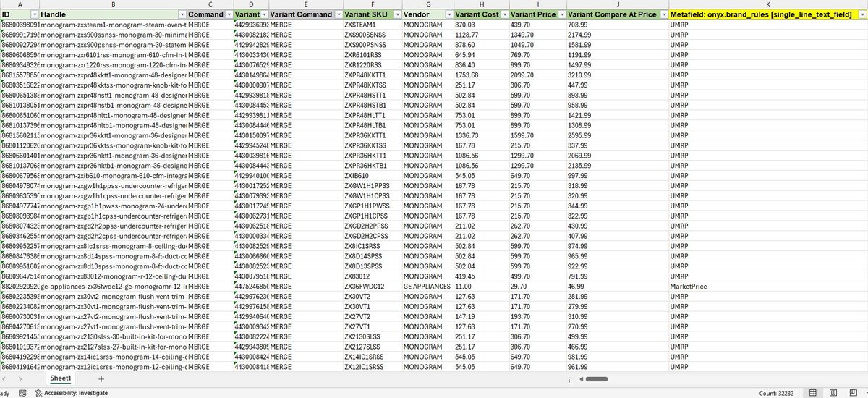Image resolution: width=868 pixels, height=398 pixels.
Task: Select the 3210.99 compare at price cell
Action: [617, 75]
